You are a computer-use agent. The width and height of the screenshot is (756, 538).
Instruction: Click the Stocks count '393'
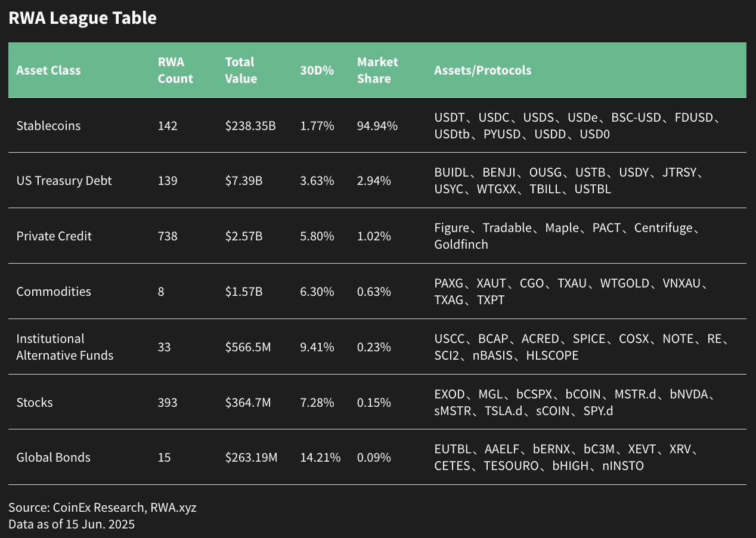(x=168, y=403)
